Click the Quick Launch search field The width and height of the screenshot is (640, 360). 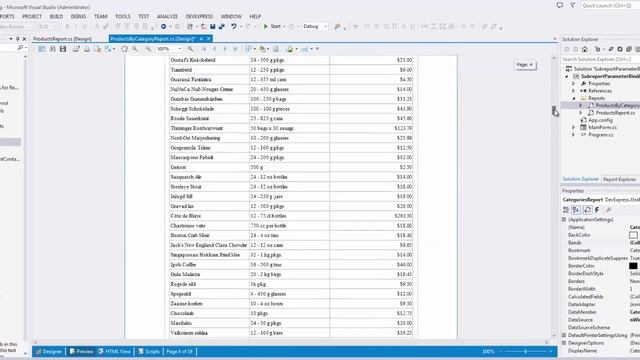610,5
